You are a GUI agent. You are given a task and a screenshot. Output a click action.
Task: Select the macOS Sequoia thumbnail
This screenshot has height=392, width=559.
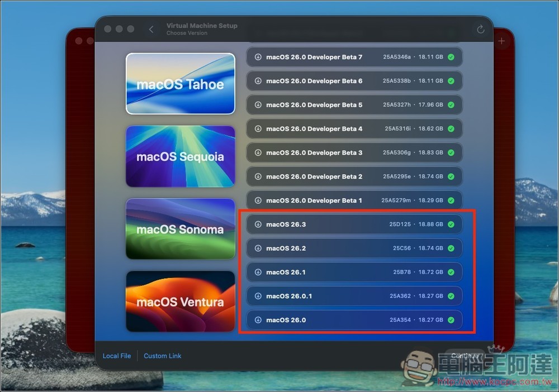[181, 156]
